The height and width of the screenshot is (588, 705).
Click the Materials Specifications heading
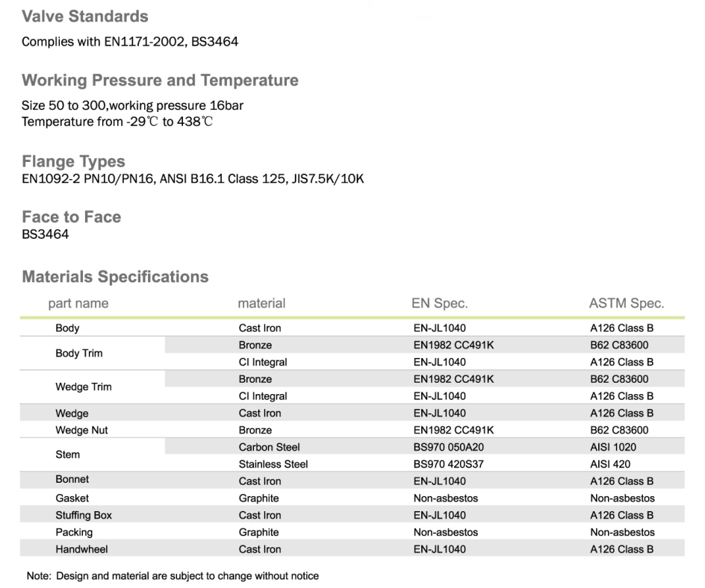pos(115,277)
